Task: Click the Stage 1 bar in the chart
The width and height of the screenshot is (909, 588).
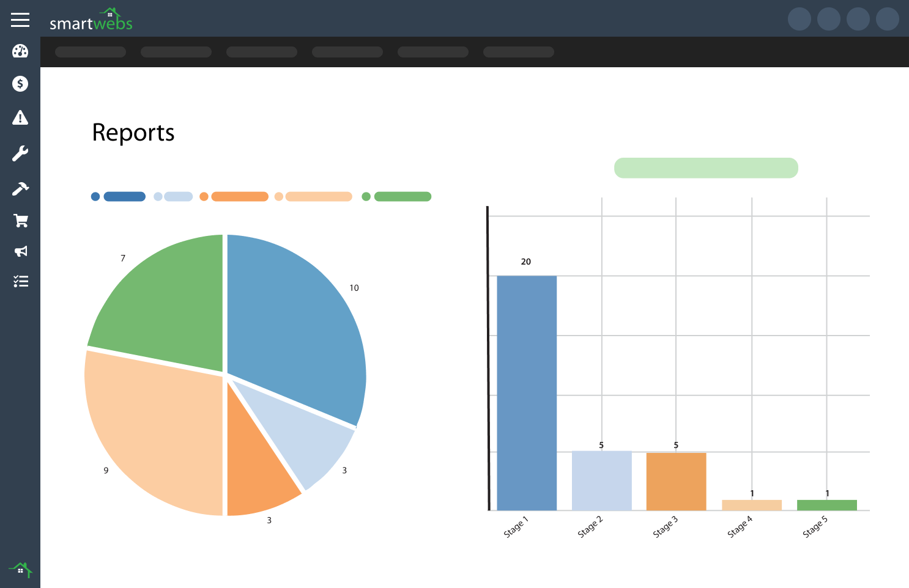Action: point(527,391)
